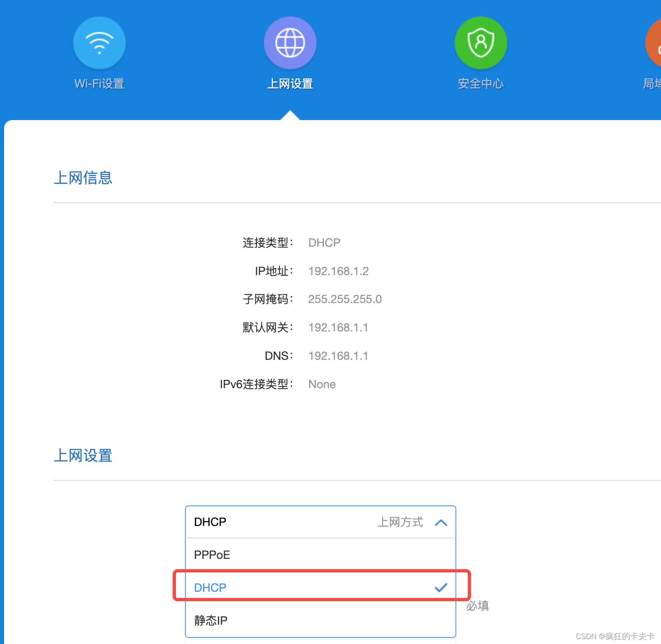Click the IP地址 value 192.168.1.2
This screenshot has height=644, width=661.
point(338,271)
